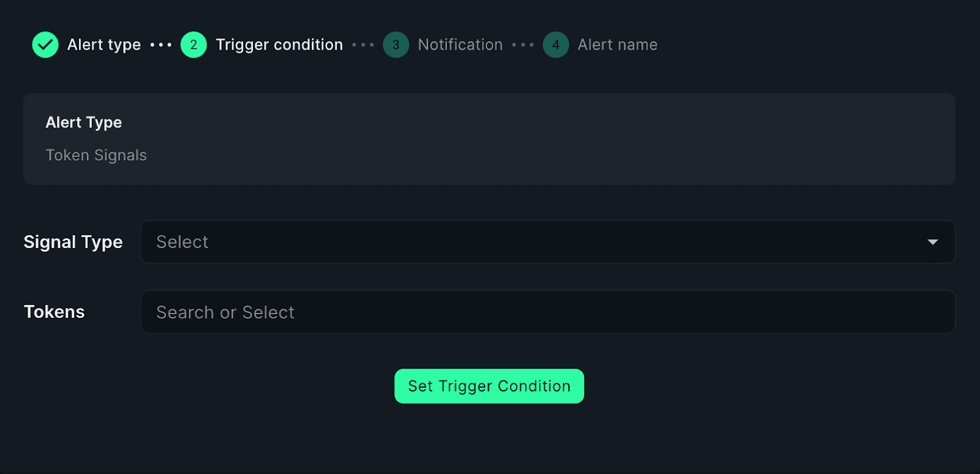The image size is (980, 474).
Task: Click the Alert Type card heading
Action: [84, 122]
